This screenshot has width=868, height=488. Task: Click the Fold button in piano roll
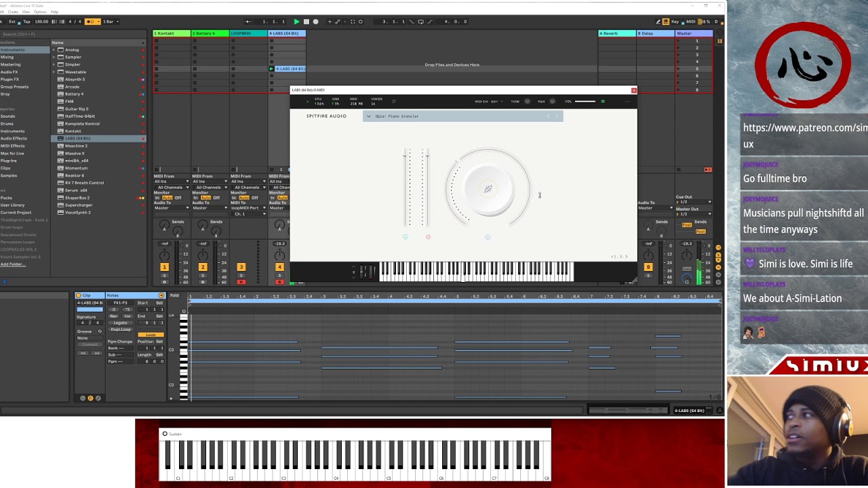tap(174, 296)
